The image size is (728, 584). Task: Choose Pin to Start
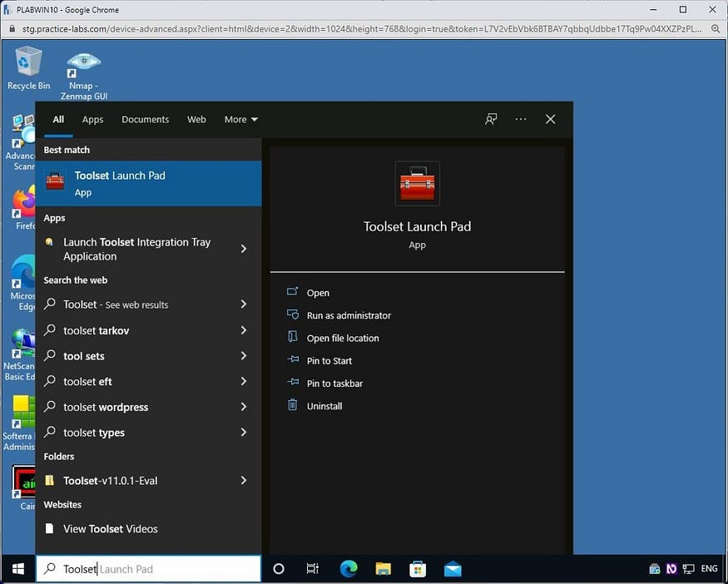329,361
